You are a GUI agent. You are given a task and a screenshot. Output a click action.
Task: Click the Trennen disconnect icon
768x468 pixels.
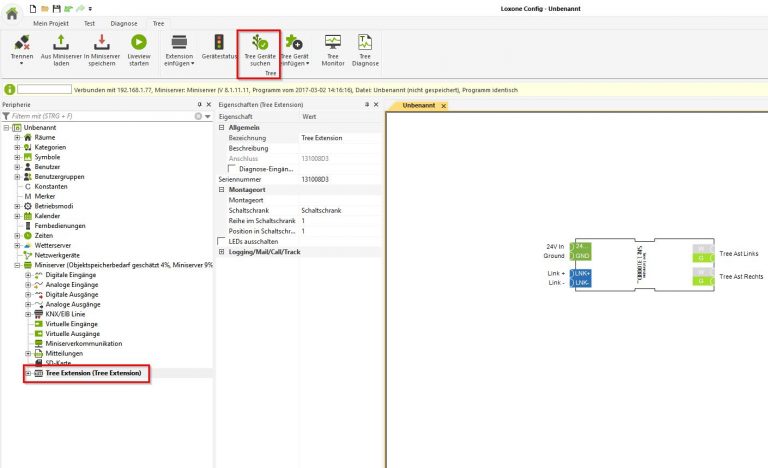[22, 43]
